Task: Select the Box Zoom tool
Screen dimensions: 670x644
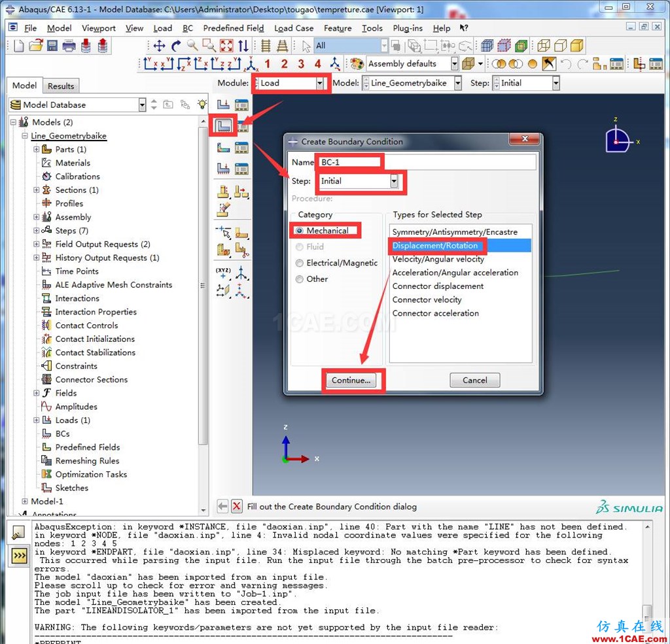Action: 209,46
